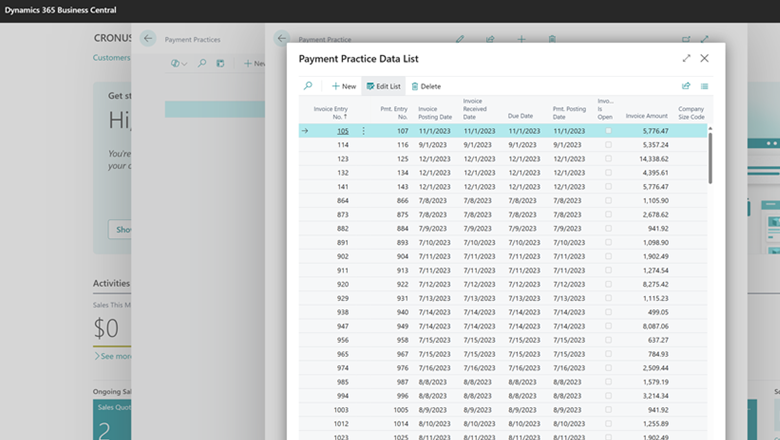
Task: Click the back arrow next to Payment Practices
Action: (x=148, y=39)
